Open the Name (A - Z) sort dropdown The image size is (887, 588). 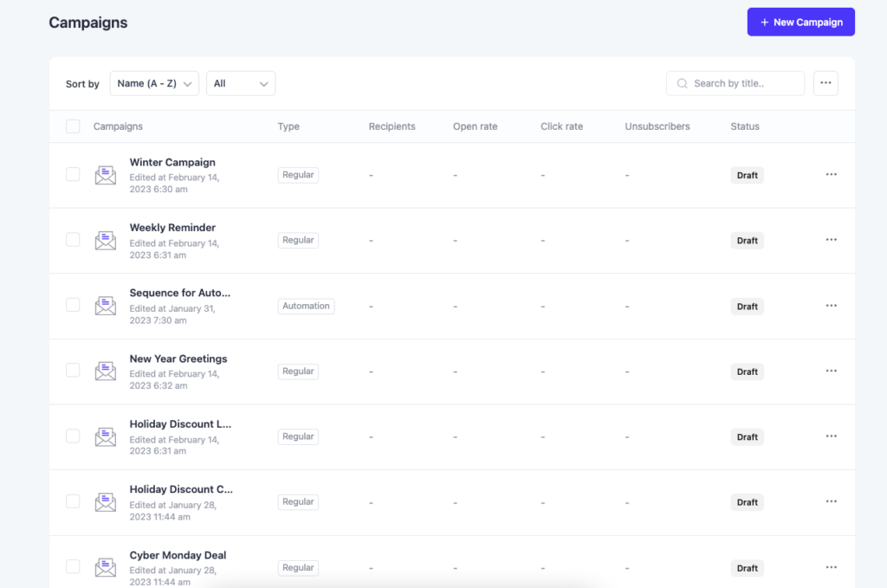[x=154, y=83]
